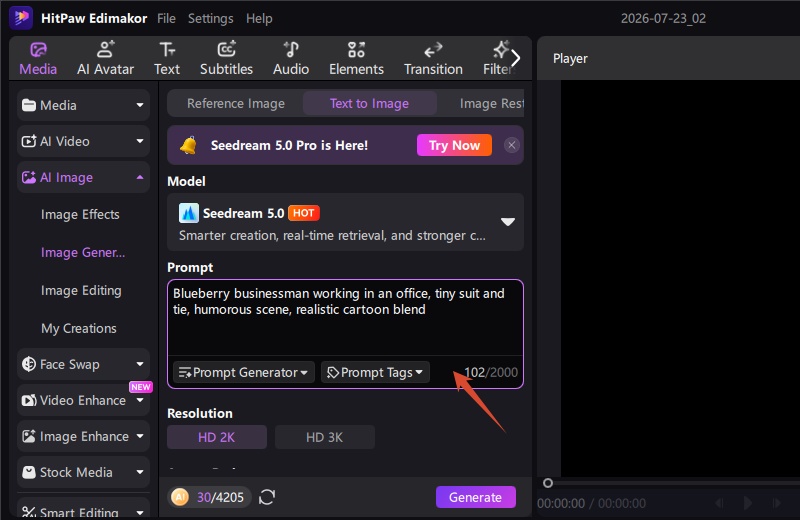Expand the Image Enhance sidebar section
This screenshot has height=520, width=800.
83,436
